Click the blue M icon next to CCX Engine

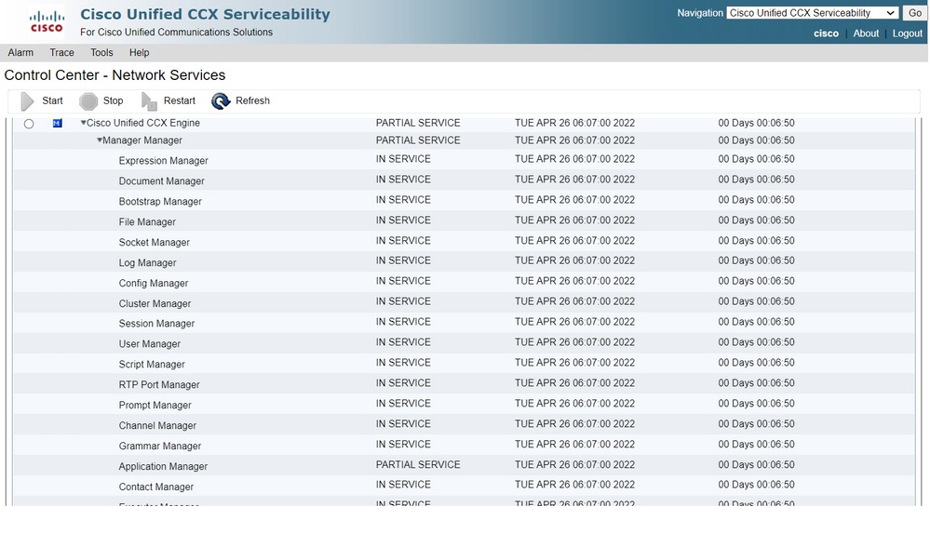click(x=57, y=124)
